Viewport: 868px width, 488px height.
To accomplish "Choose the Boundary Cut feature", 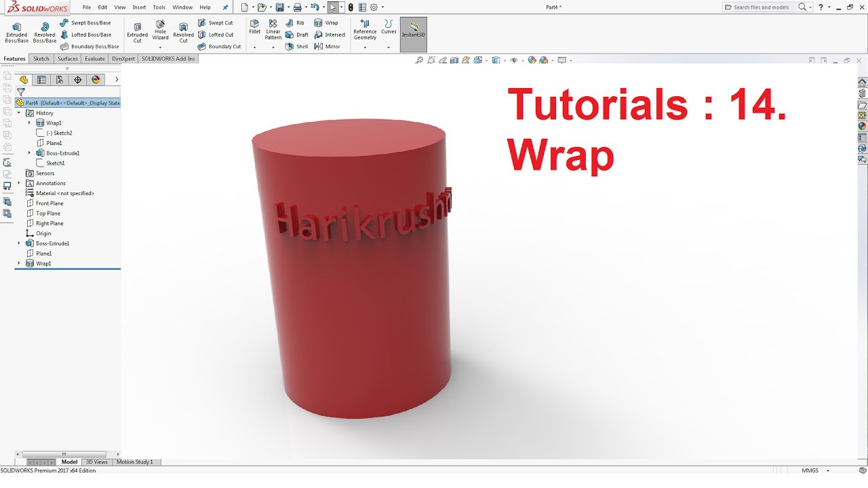I will point(219,47).
